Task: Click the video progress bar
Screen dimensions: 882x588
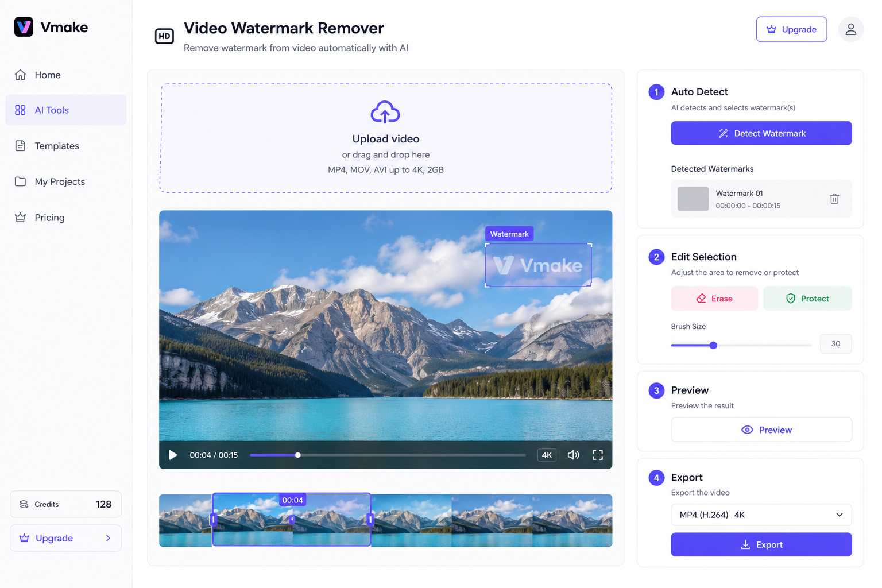Action: [x=388, y=455]
